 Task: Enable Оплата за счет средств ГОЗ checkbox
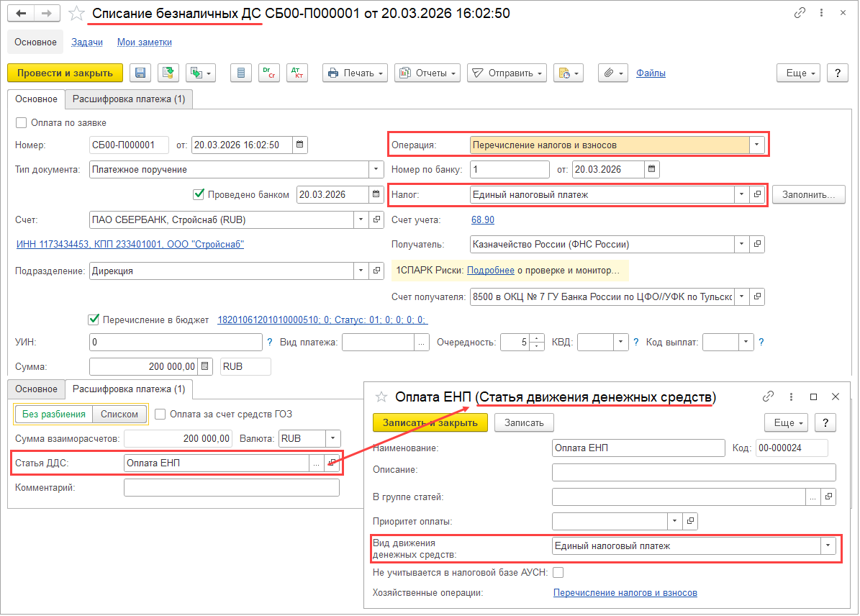pyautogui.click(x=160, y=414)
